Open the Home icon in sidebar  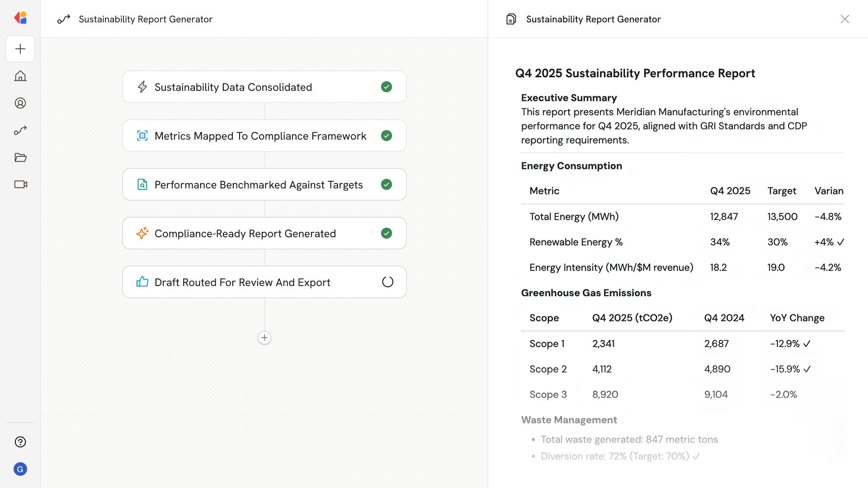(20, 76)
